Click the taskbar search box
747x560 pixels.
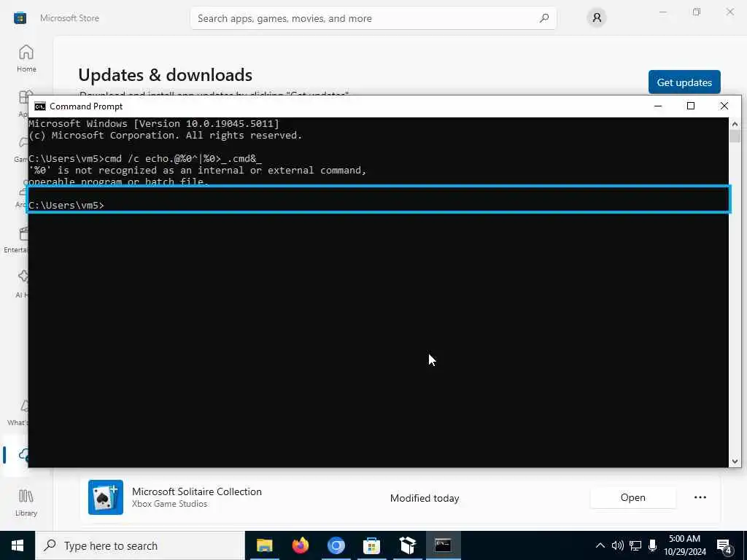point(140,545)
